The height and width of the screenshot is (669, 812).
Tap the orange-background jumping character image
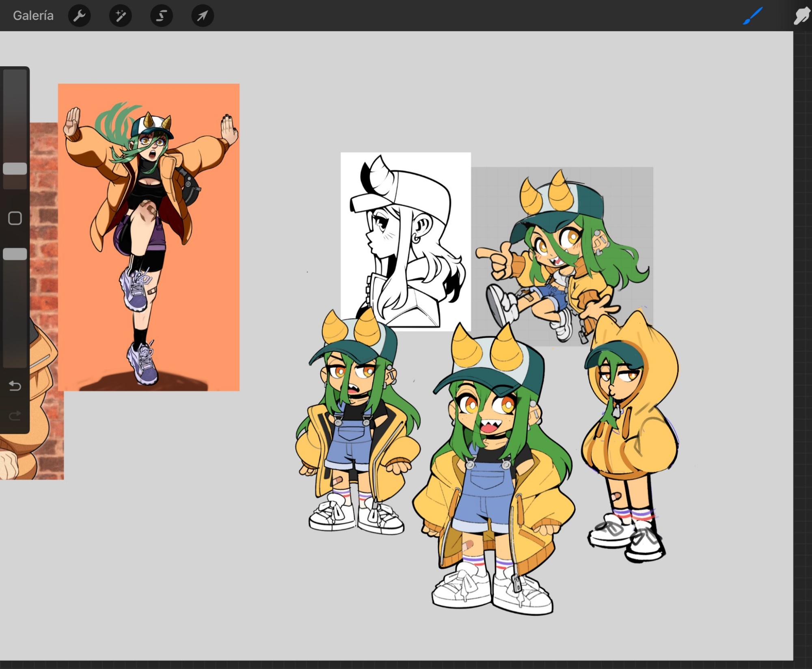pyautogui.click(x=149, y=237)
